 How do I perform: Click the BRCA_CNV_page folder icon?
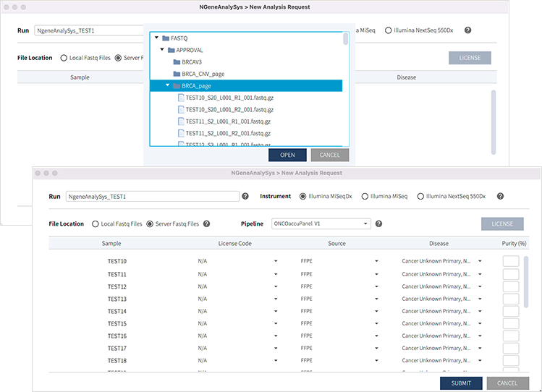[x=177, y=74]
